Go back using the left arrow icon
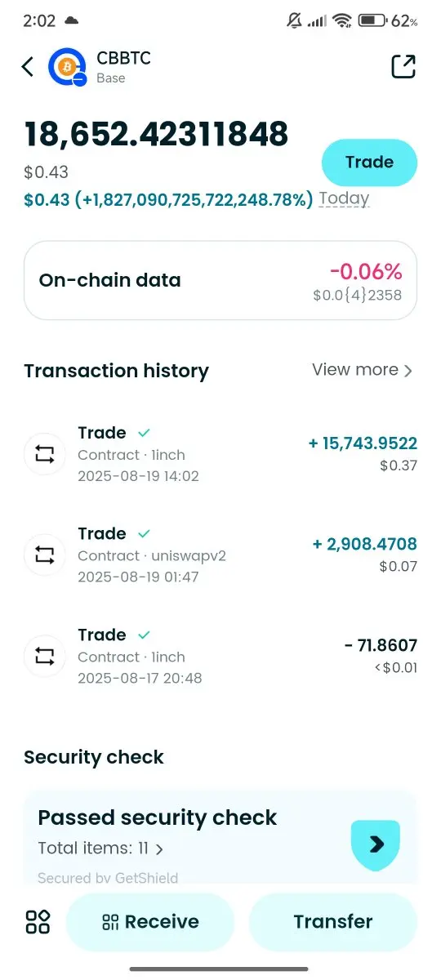Image resolution: width=441 pixels, height=980 pixels. [28, 67]
